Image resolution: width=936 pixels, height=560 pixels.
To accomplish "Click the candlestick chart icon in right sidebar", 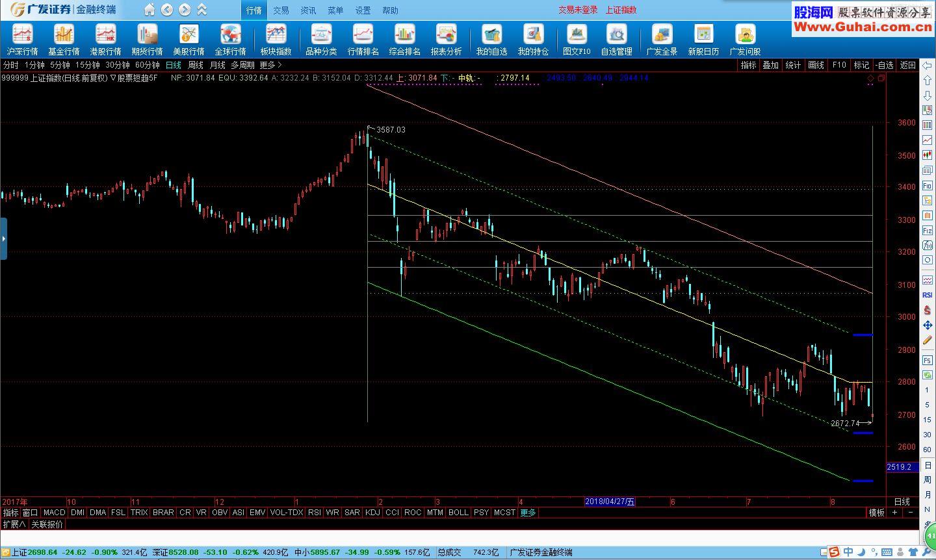I will [x=928, y=155].
